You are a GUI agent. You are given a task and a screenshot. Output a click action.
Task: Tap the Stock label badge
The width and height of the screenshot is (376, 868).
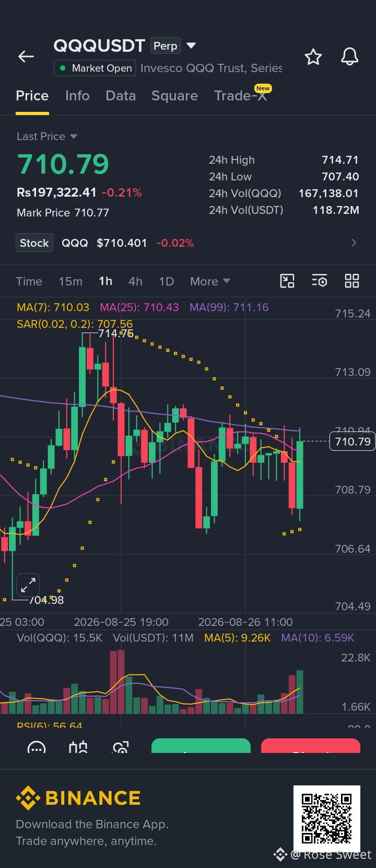click(34, 243)
